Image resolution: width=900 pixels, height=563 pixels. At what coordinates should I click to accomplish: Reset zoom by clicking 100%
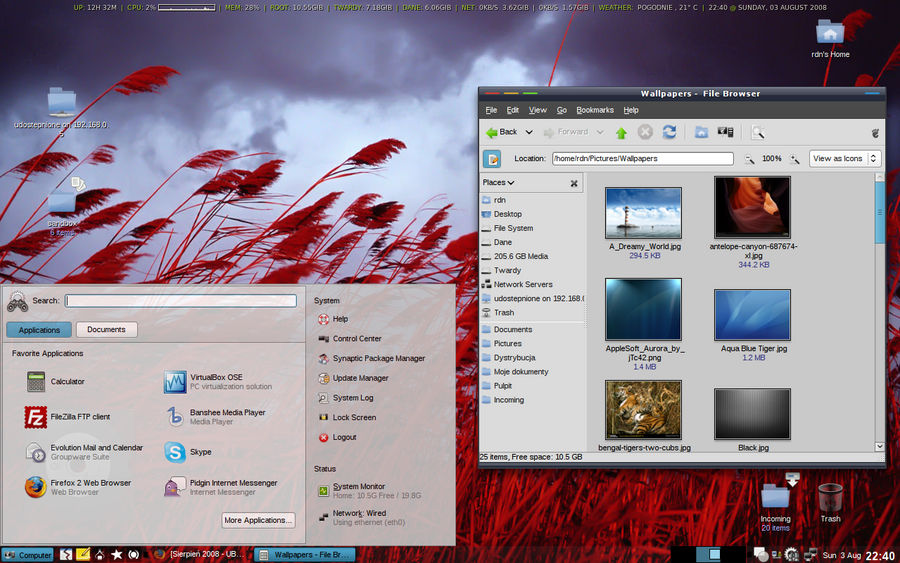point(771,158)
